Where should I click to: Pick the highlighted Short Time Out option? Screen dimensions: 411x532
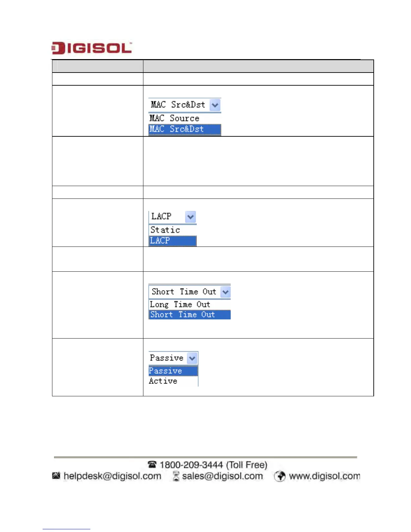(x=189, y=315)
